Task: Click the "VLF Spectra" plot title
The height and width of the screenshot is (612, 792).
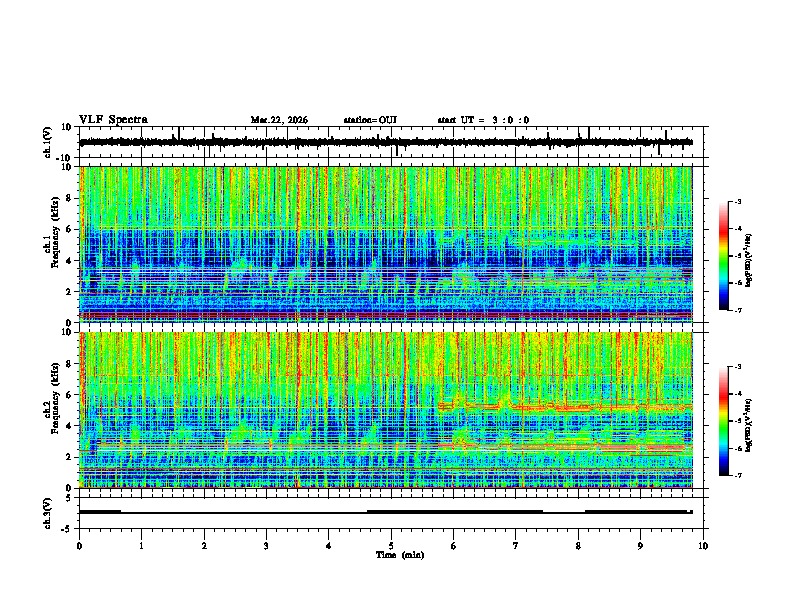Action: click(x=113, y=120)
